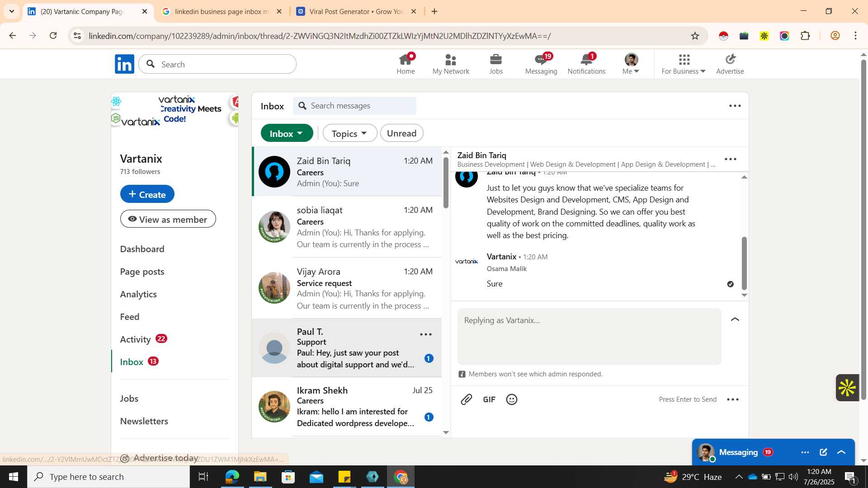Switch to Viral Post Generator tab

pos(356,11)
